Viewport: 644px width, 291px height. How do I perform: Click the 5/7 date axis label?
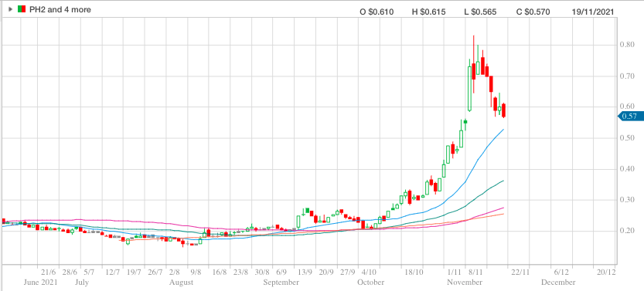pyautogui.click(x=90, y=272)
